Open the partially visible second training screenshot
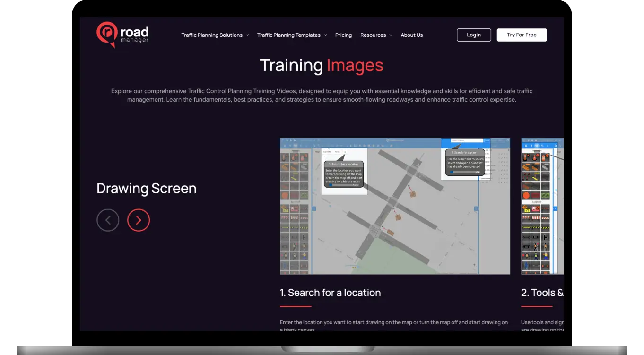 coord(542,206)
